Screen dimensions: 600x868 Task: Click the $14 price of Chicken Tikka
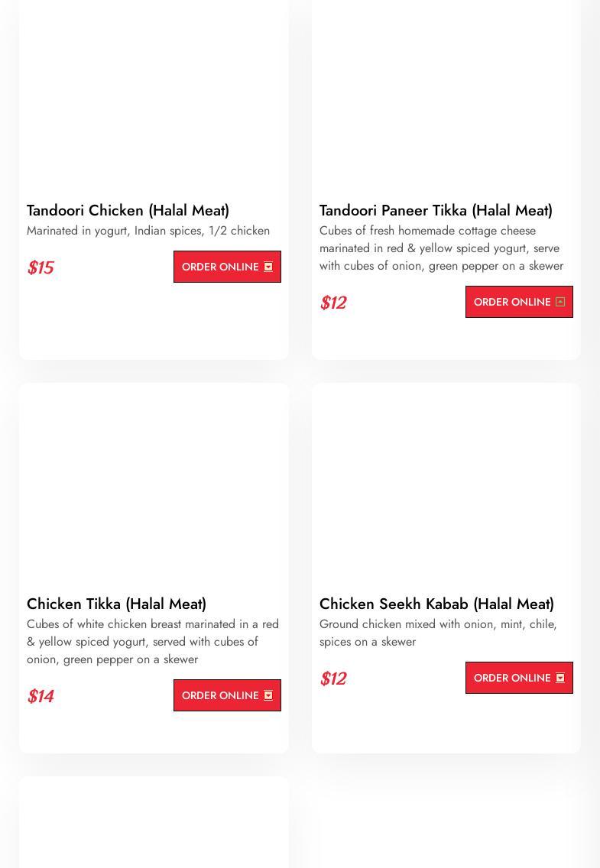tap(40, 696)
